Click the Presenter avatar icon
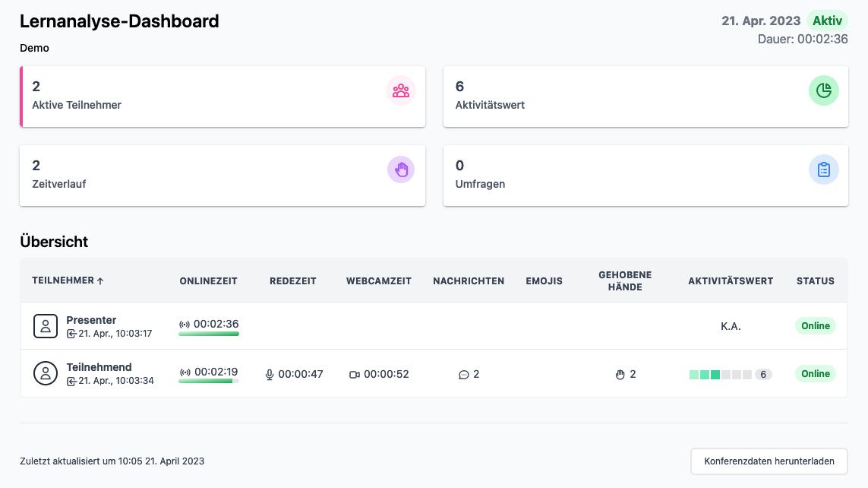This screenshot has height=488, width=868. click(46, 325)
